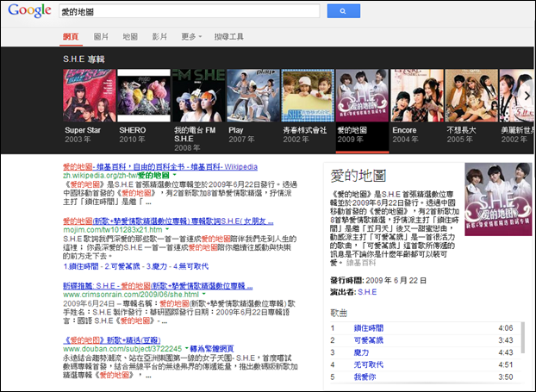The width and height of the screenshot is (536, 392).
Task: Select the 網頁 tab
Action: [71, 36]
